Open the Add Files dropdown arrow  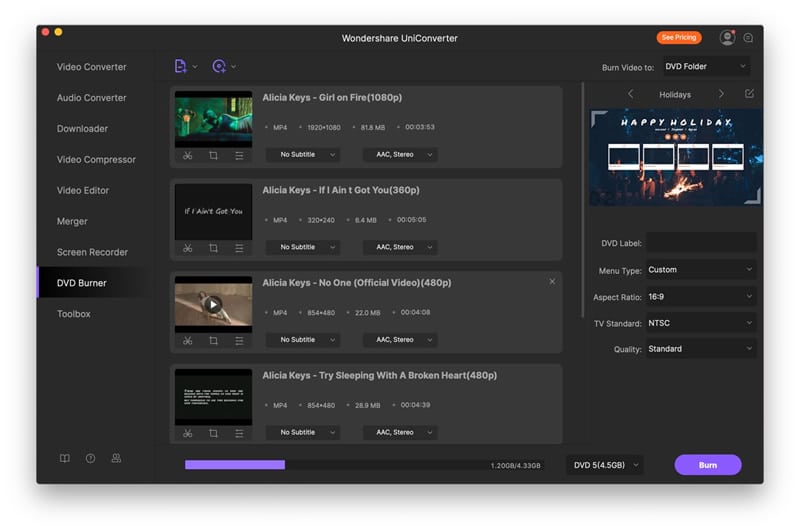[195, 67]
